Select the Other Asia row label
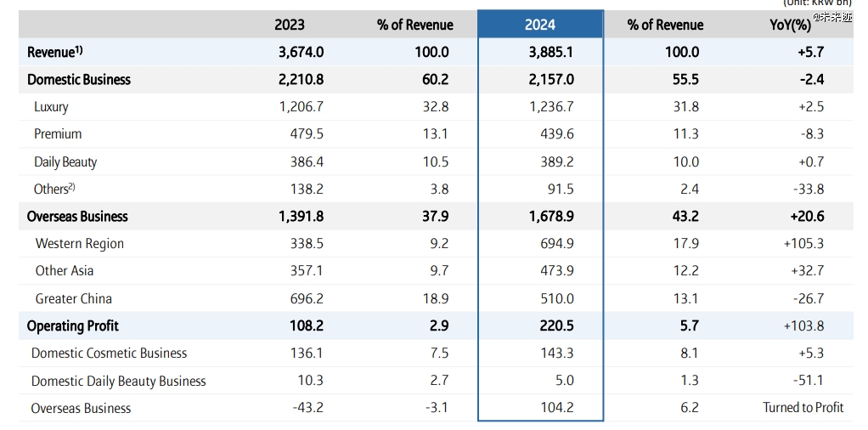The height and width of the screenshot is (430, 868). coord(65,270)
